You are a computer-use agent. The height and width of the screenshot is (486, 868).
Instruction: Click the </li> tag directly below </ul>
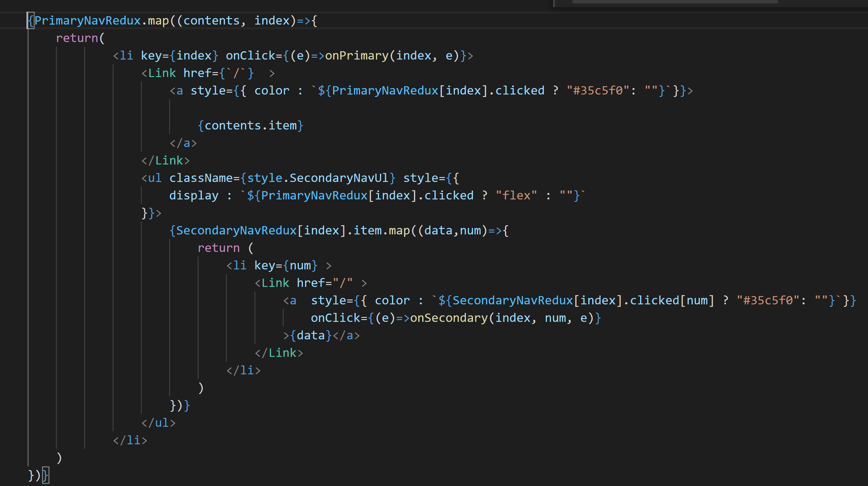click(x=130, y=440)
